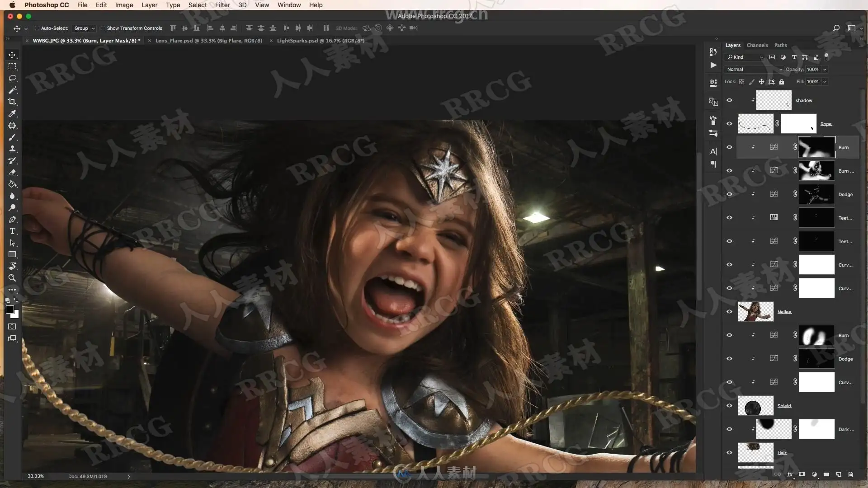This screenshot has height=488, width=868.
Task: Switch to the Channels tab
Action: point(757,45)
